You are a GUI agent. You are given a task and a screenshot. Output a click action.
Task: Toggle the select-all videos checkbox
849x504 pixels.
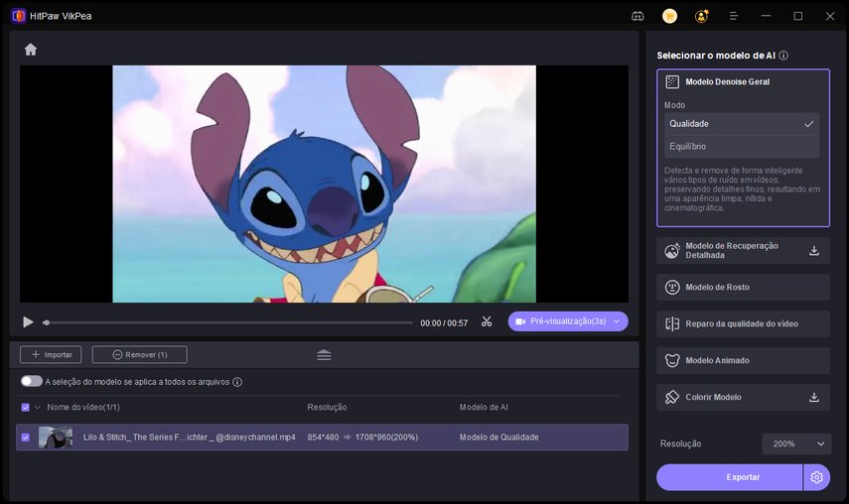26,407
